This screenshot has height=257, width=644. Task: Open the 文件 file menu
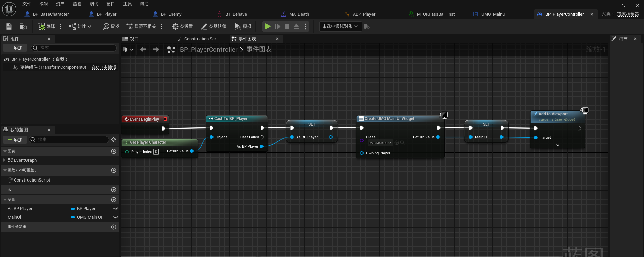pos(27,4)
